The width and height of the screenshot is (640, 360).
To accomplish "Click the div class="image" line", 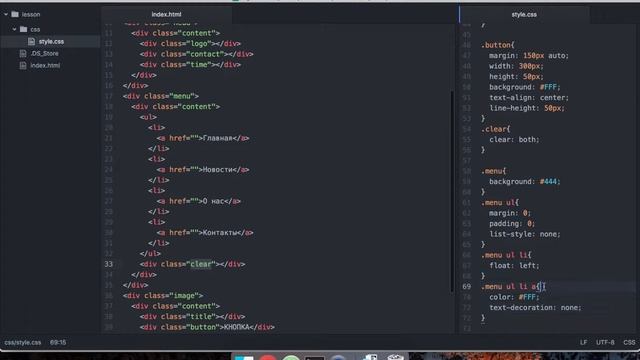I will click(x=163, y=296).
